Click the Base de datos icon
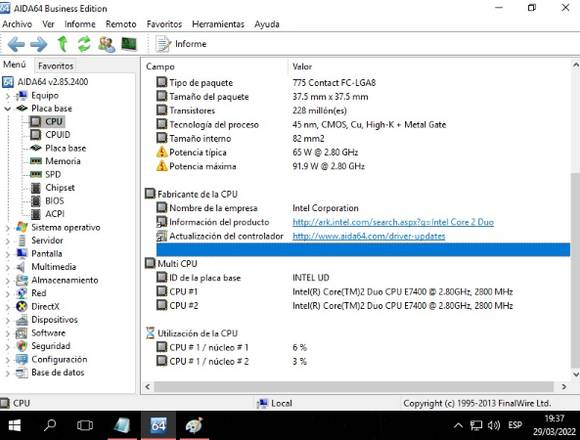 click(22, 372)
